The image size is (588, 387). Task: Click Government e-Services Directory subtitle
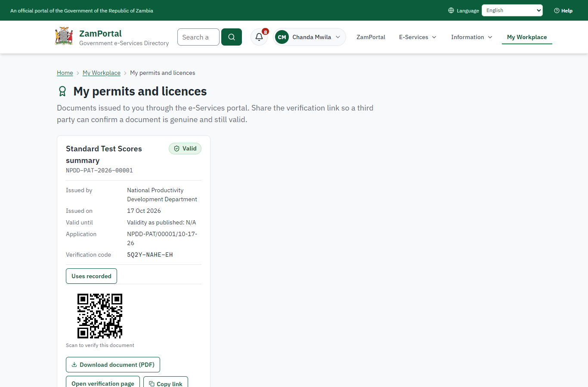click(x=124, y=43)
